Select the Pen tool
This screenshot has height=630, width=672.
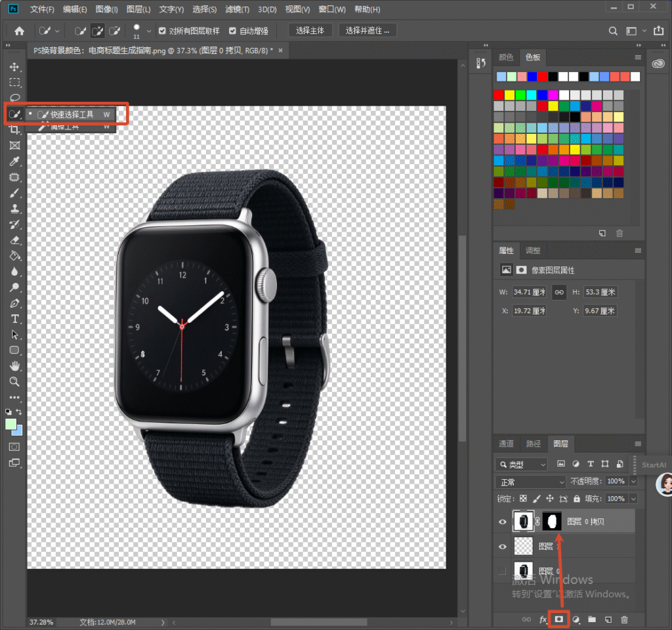[x=14, y=303]
